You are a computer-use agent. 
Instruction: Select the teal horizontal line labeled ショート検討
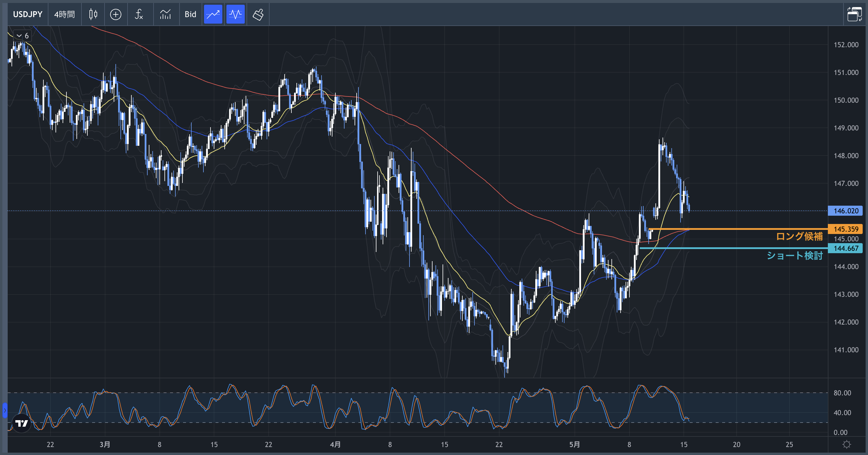click(734, 248)
